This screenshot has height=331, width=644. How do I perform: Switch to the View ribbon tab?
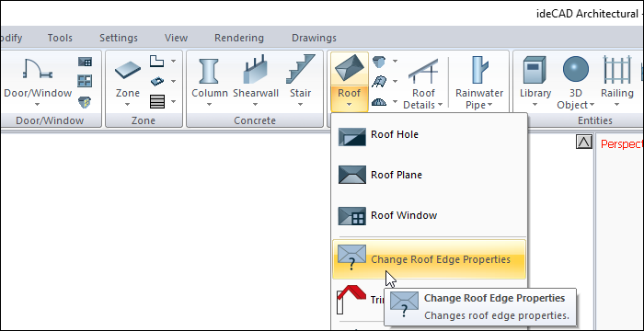click(177, 38)
